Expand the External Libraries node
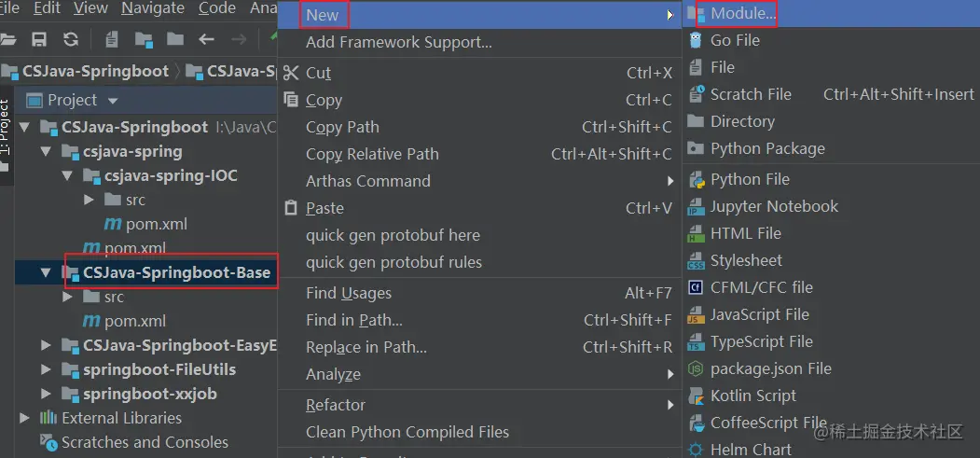The image size is (980, 458). tap(25, 418)
